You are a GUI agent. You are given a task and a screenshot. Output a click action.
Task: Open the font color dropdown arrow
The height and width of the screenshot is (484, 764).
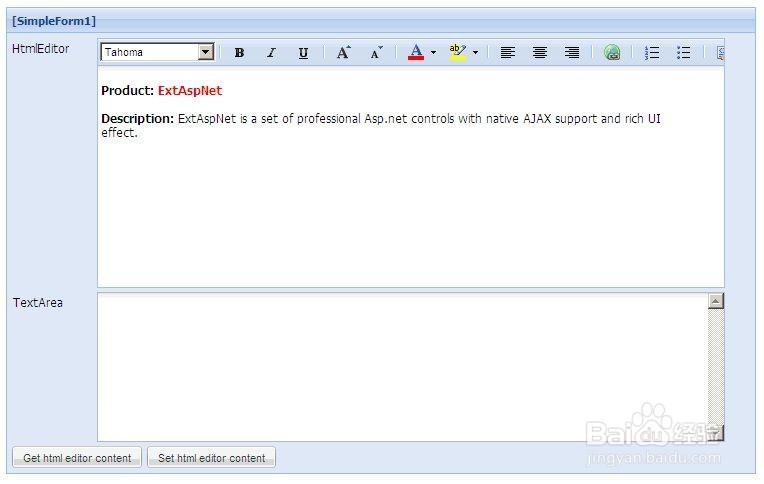(x=433, y=52)
